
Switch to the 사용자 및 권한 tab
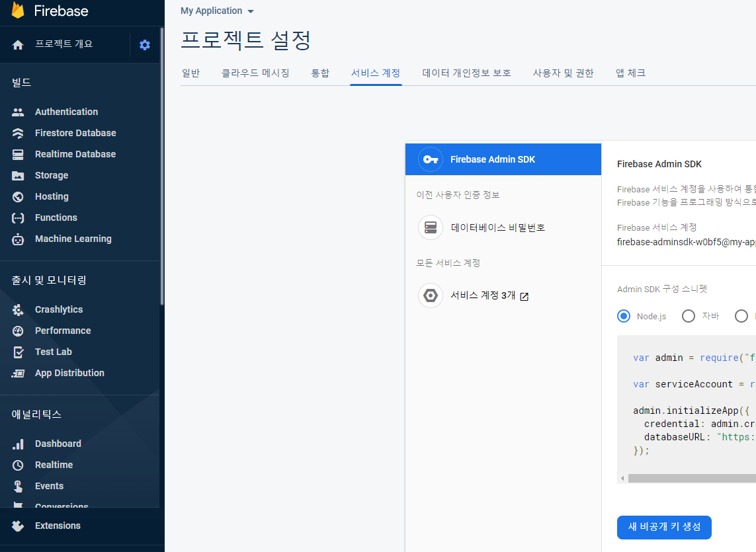(563, 73)
